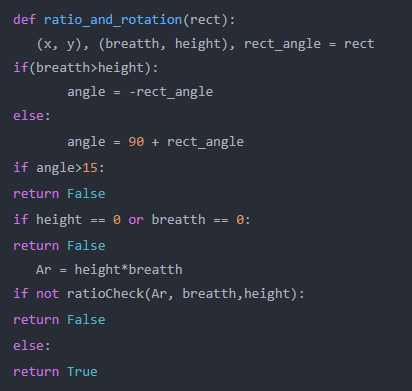This screenshot has height=391, width=412.
Task: Click the number 90 in the angle expression
Action: (136, 142)
